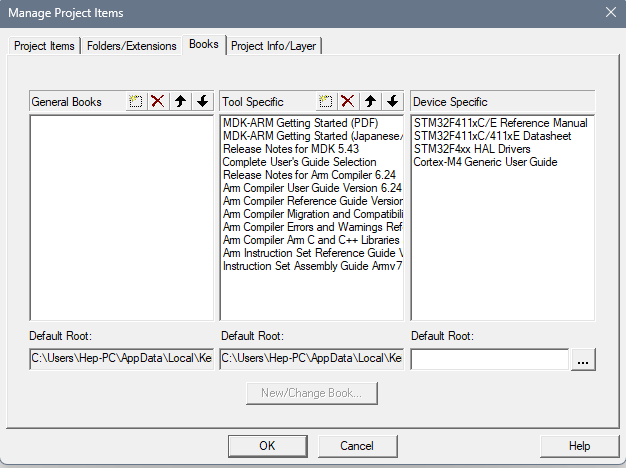Viewport: 626px width, 468px height.
Task: Delete the selected Tool Specific book
Action: click(x=348, y=101)
